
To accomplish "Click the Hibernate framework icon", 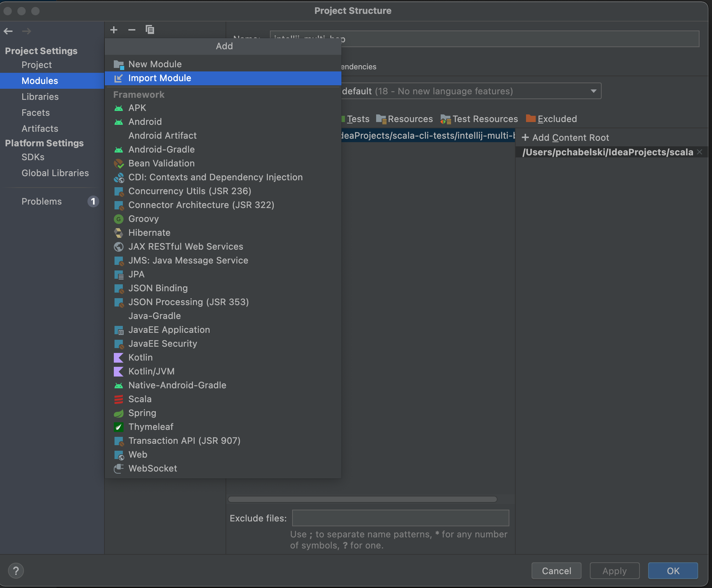I will tap(118, 232).
